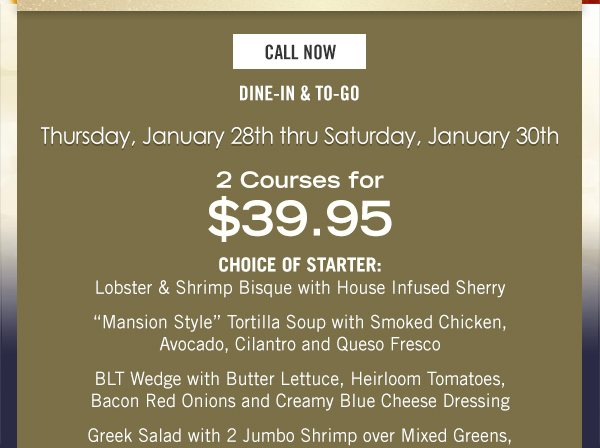Select the CHOICE OF STARTER heading

[300, 265]
